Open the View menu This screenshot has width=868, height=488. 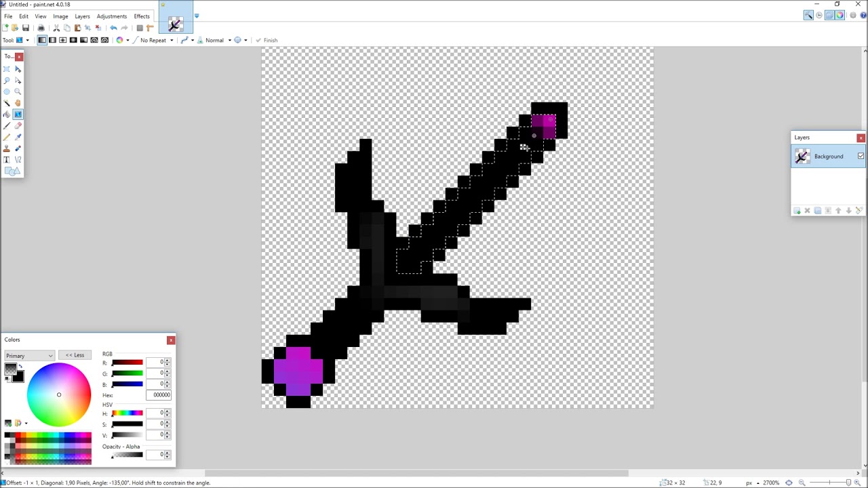[41, 16]
